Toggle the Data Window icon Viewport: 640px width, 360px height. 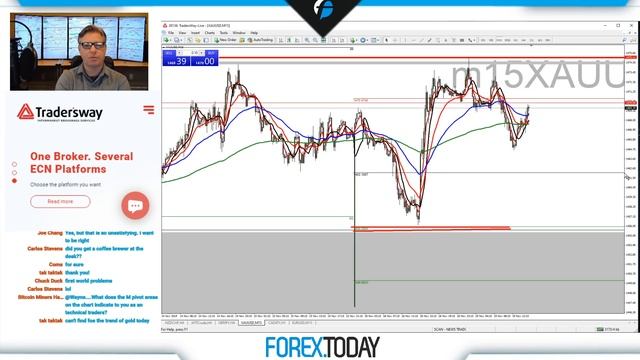coord(198,40)
